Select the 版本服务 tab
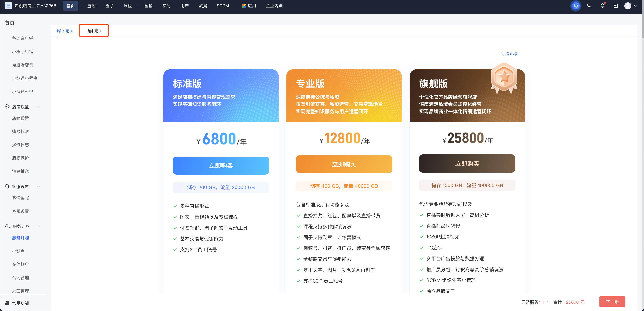The image size is (644, 311). point(65,31)
